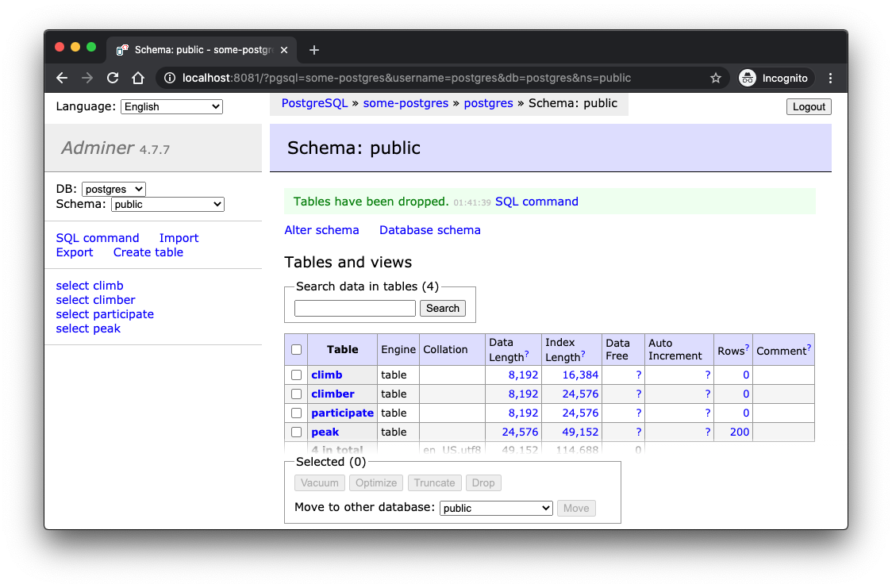
Task: Click the grayed forward navigation arrow
Action: pos(87,78)
